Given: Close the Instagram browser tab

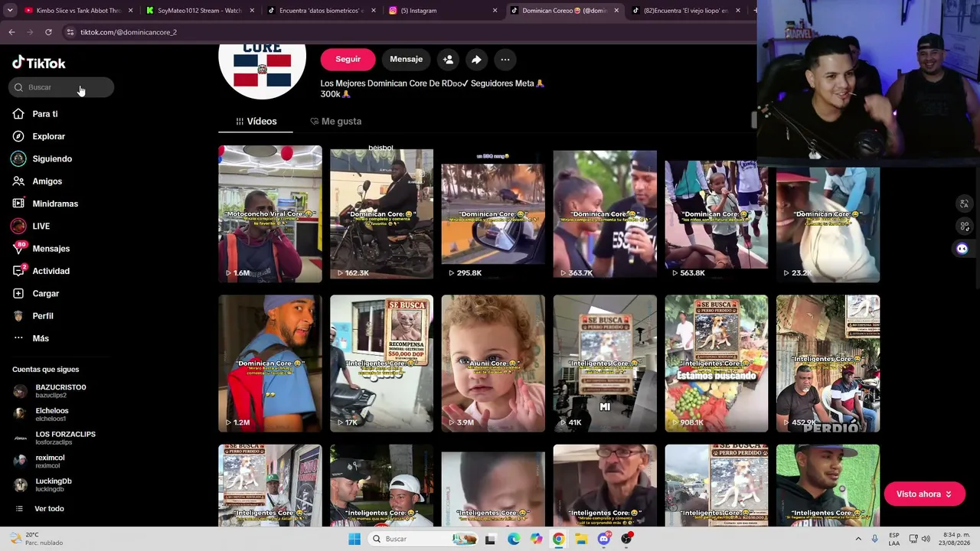Looking at the screenshot, I should pyautogui.click(x=495, y=11).
